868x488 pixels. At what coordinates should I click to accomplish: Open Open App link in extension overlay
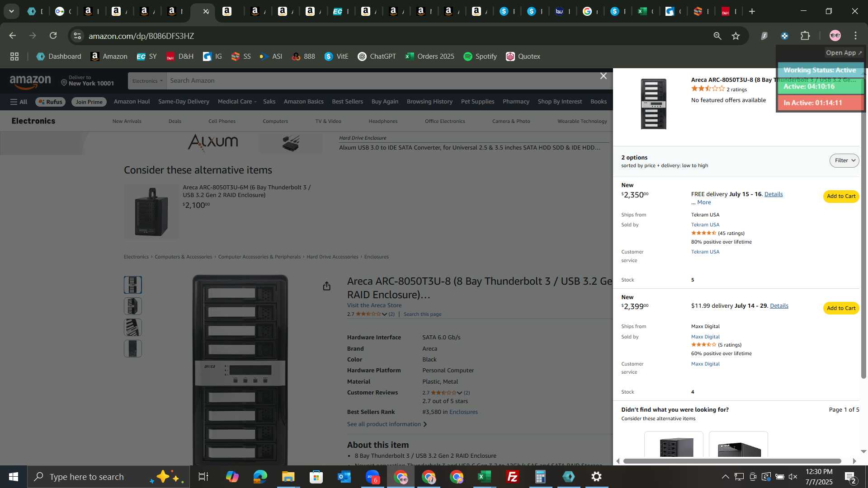click(844, 53)
